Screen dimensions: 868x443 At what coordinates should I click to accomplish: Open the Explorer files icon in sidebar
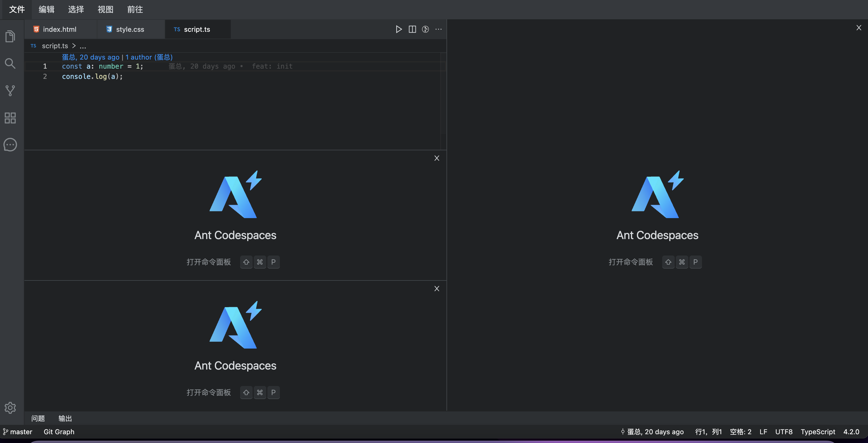[x=10, y=36]
